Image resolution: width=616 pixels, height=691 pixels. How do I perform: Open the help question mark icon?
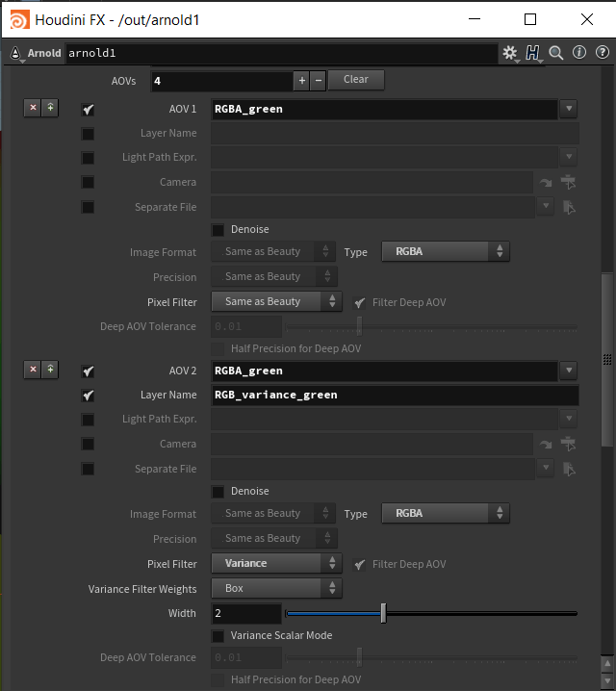click(601, 53)
